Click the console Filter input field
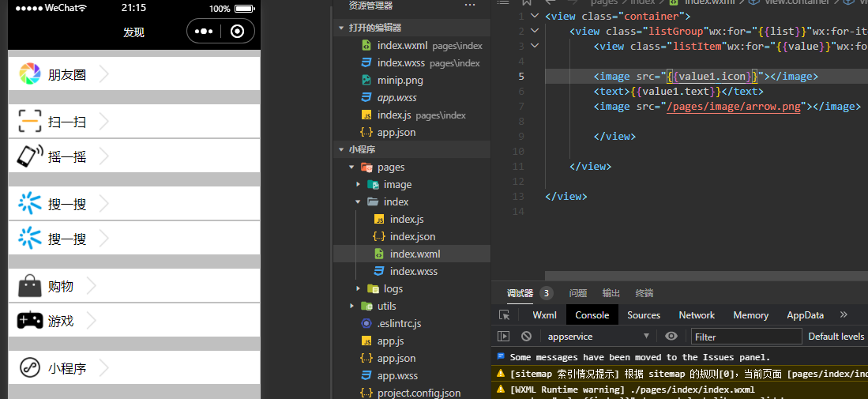868x399 pixels. click(746, 336)
